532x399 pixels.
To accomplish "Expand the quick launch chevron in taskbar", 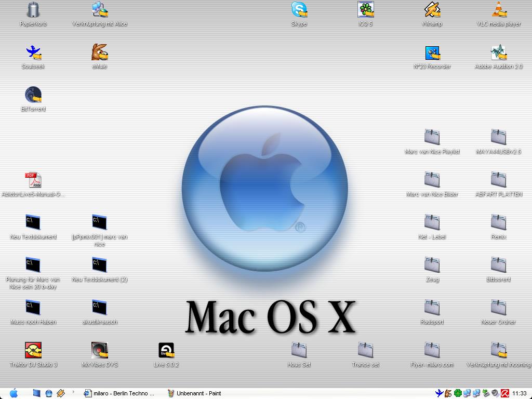I will (x=73, y=392).
